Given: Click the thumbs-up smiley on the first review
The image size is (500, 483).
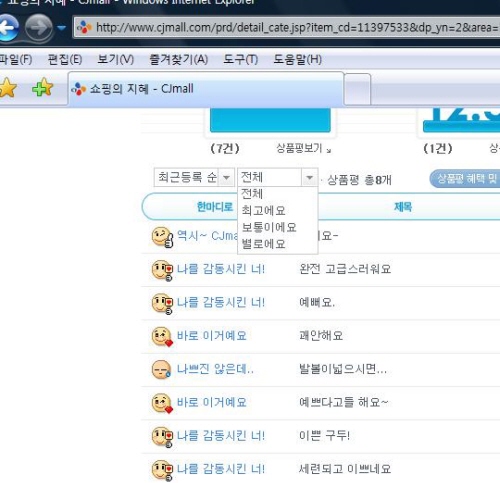Looking at the screenshot, I should (x=162, y=237).
